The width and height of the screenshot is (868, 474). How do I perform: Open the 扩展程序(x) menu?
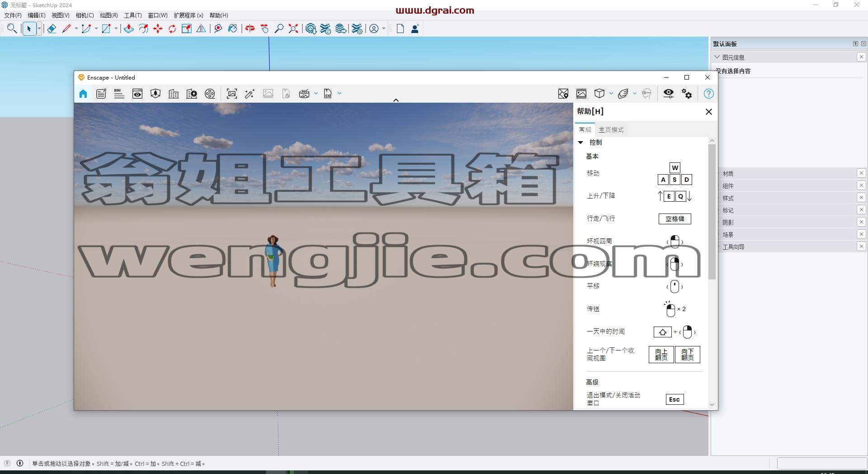point(189,15)
